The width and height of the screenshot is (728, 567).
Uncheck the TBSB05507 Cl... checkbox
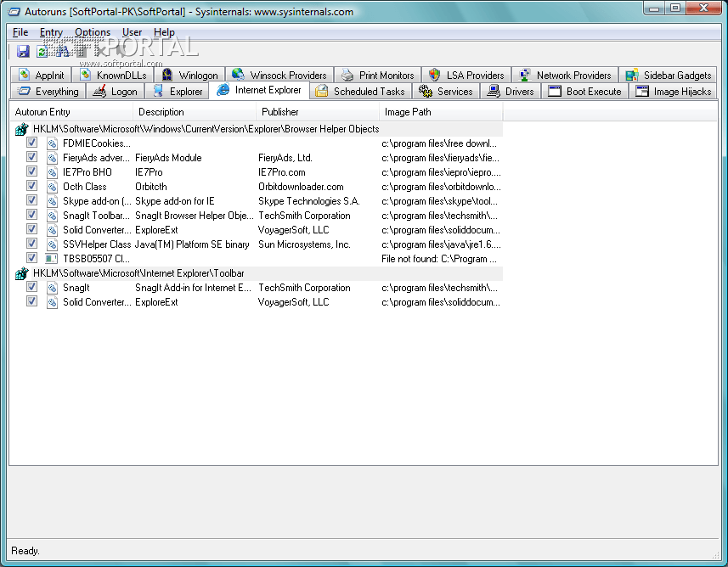(x=31, y=257)
